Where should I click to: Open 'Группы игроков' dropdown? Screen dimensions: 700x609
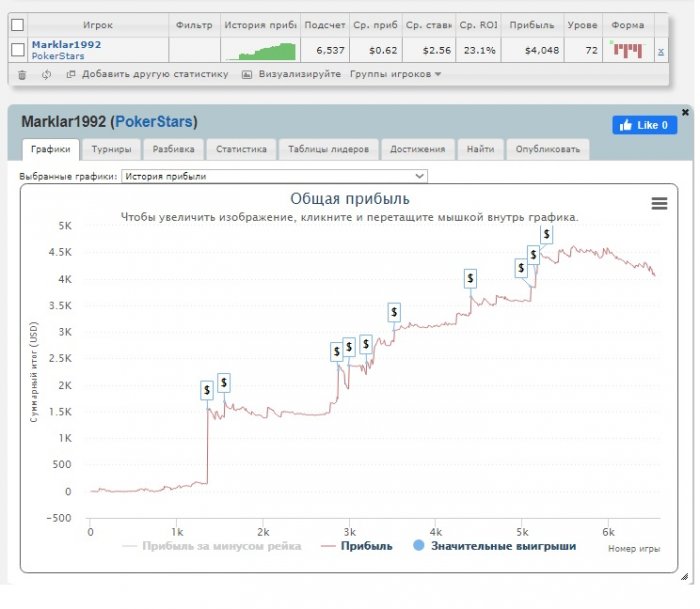coord(396,74)
